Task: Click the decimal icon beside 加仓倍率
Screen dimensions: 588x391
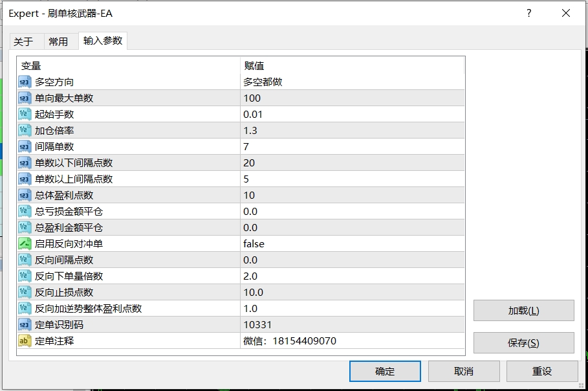Action: point(25,131)
